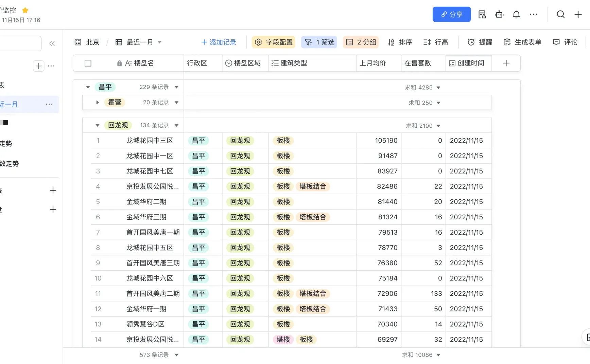
Task: Click the 首开国风美唐一期 cell
Action: 153,232
